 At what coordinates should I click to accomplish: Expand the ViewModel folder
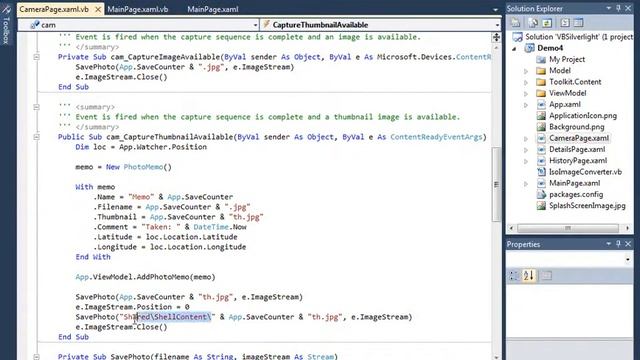tap(526, 93)
